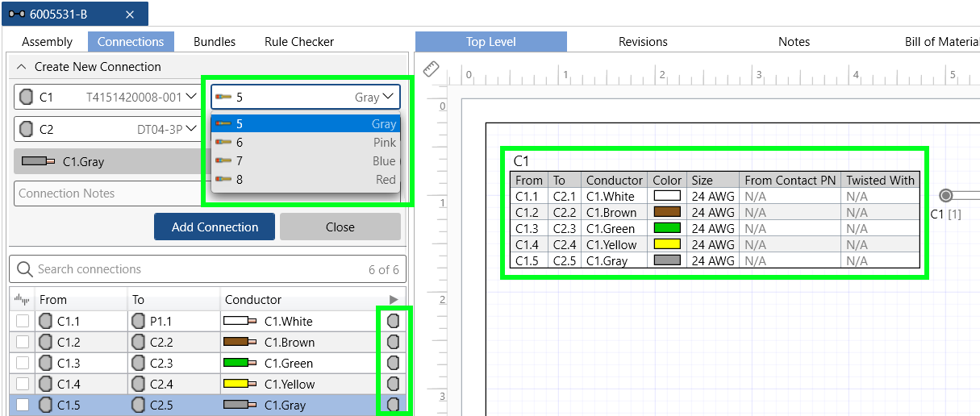Click connector icon beside C2.5
Screen dimensions: 980x416
coord(138,405)
